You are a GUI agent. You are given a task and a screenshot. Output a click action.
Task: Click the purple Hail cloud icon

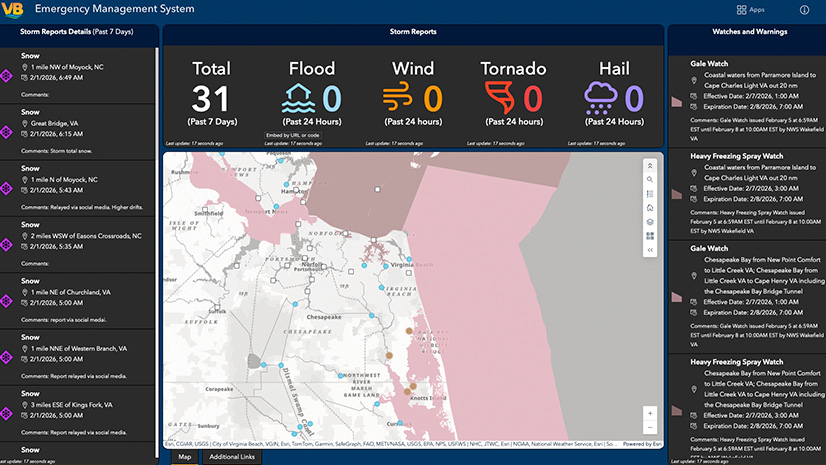(601, 98)
